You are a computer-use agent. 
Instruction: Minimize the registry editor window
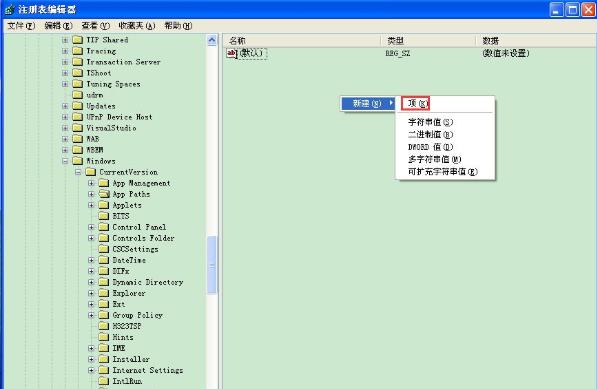557,10
